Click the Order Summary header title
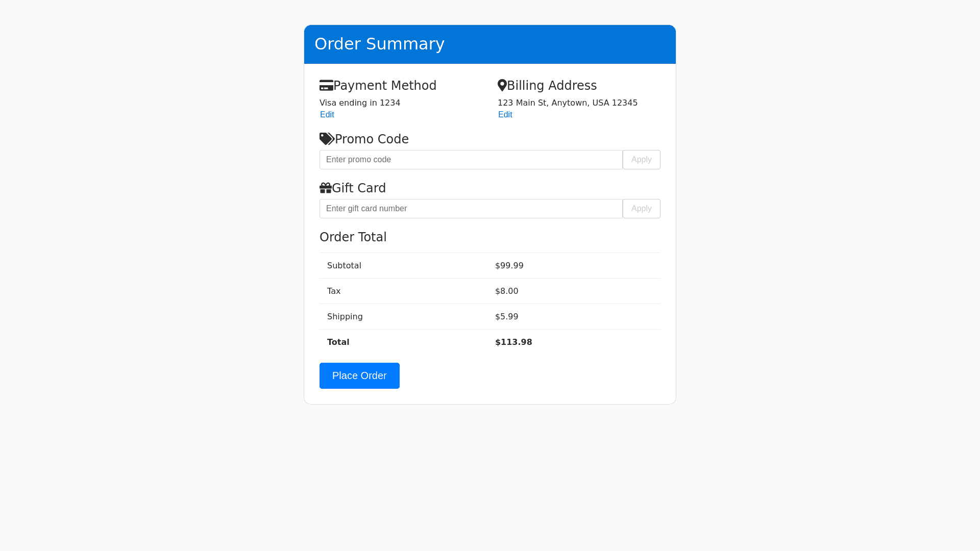This screenshot has height=551, width=980. [x=379, y=44]
